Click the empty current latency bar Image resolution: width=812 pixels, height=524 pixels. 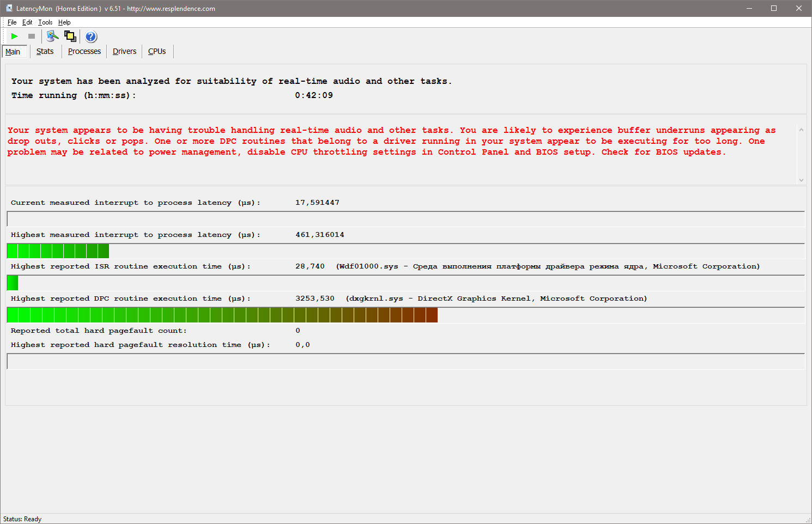coord(406,219)
